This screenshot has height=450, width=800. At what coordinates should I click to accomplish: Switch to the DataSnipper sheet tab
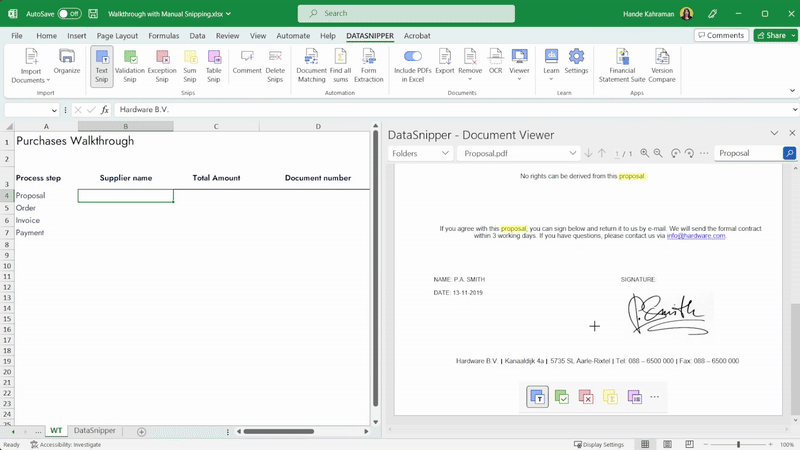coord(94,431)
